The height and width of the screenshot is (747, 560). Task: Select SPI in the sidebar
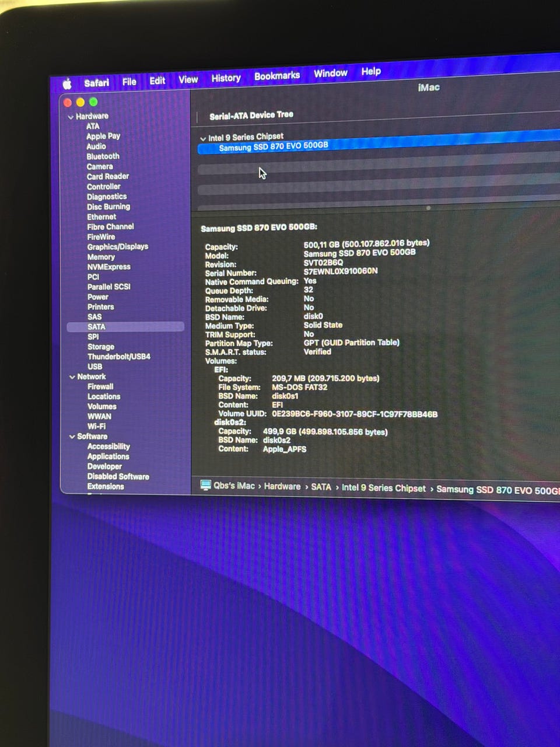(93, 337)
